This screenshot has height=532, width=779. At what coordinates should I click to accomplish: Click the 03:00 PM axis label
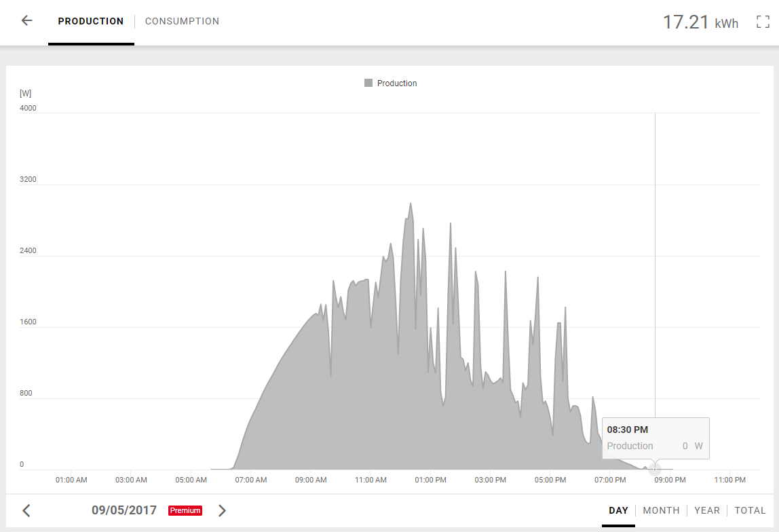click(x=491, y=480)
